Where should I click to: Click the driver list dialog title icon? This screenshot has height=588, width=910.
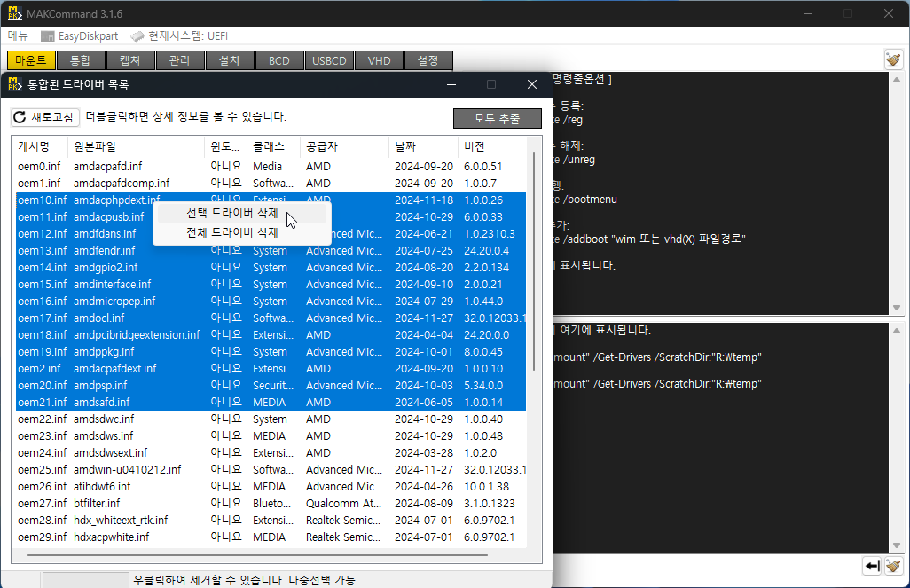[15, 85]
